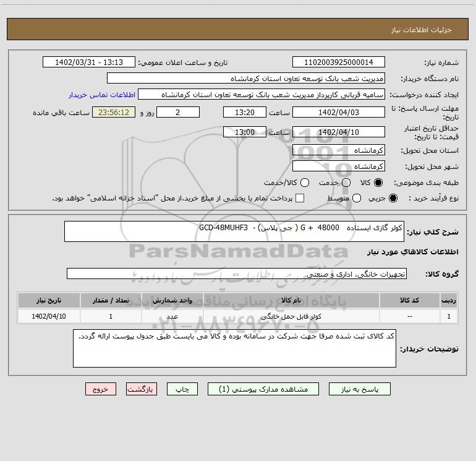This screenshot has width=476, height=461.
Task: Click the 1402/04/10 need date table cell
Action: pos(49,316)
